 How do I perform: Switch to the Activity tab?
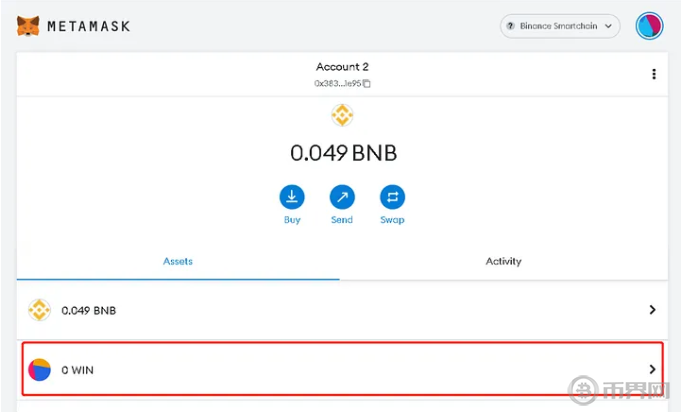(503, 261)
